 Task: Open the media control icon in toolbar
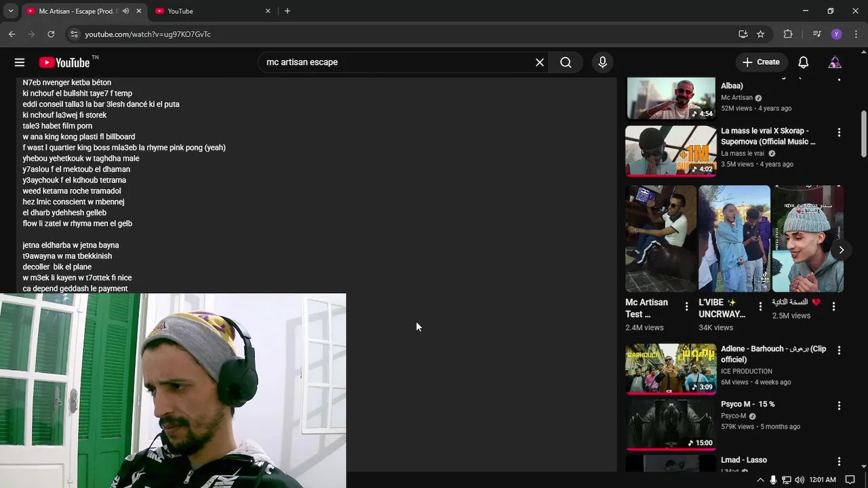pyautogui.click(x=817, y=34)
